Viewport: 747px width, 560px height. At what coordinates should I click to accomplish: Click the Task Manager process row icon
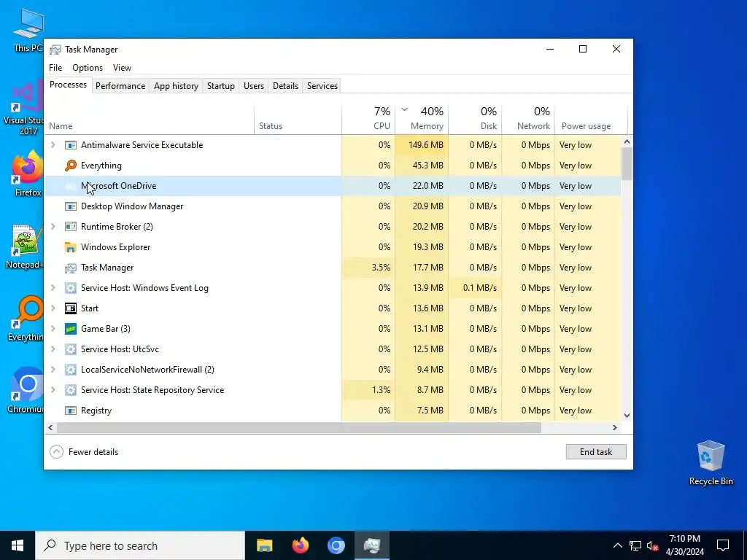coord(71,268)
